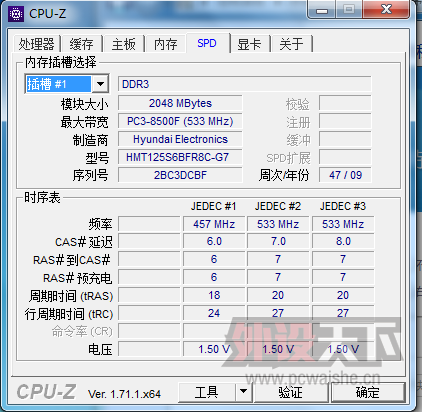Viewport: 422px width, 412px height.
Task: Click CAS latency 7.0 value
Action: (x=278, y=241)
